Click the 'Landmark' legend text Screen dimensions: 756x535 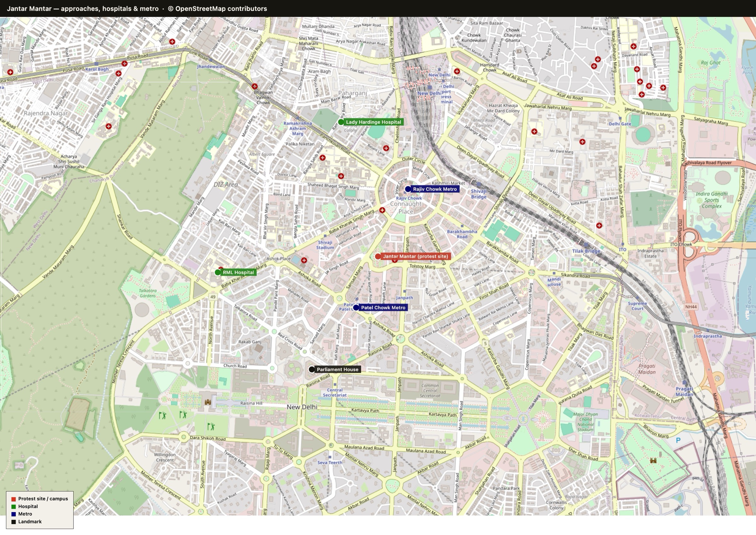pos(30,522)
